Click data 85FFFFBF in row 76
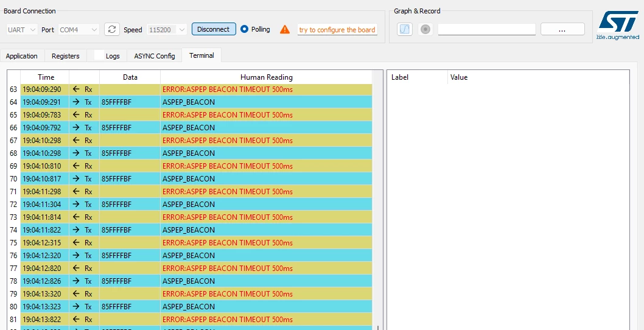This screenshot has width=644, height=330. [116, 255]
